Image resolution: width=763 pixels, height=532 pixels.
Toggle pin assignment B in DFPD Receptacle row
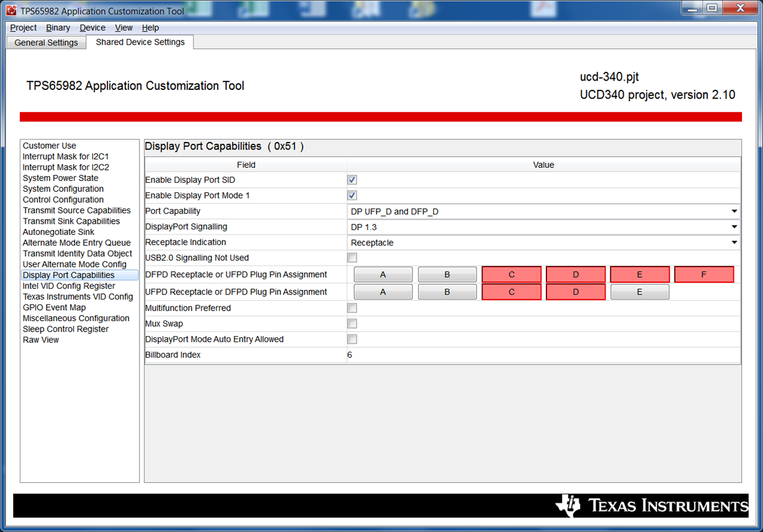447,275
